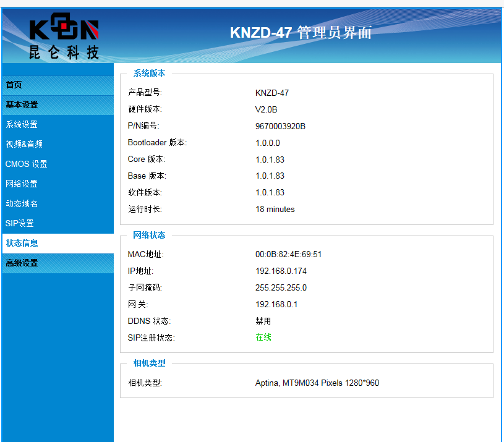Click the MAC address 00:0B:82:4E:69:51
Image resolution: width=504 pixels, height=442 pixels.
[288, 254]
